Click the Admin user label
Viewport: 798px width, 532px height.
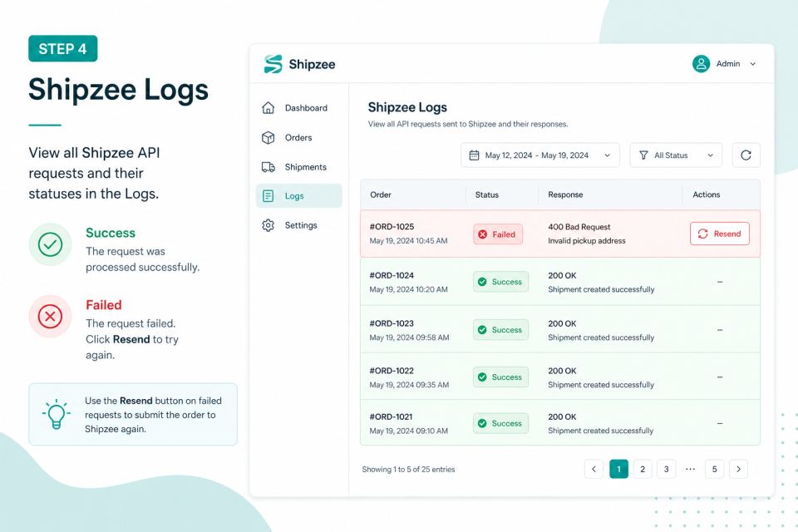point(728,64)
